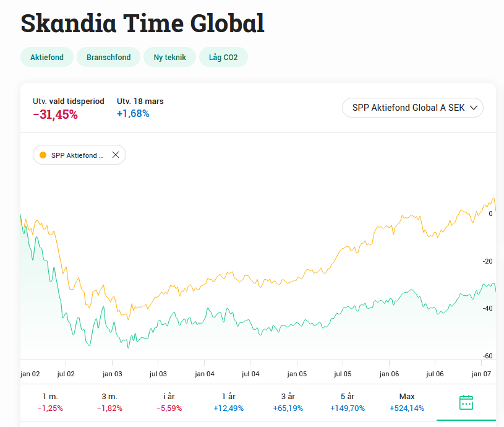Click the jul 03 axis label

pyautogui.click(x=158, y=374)
